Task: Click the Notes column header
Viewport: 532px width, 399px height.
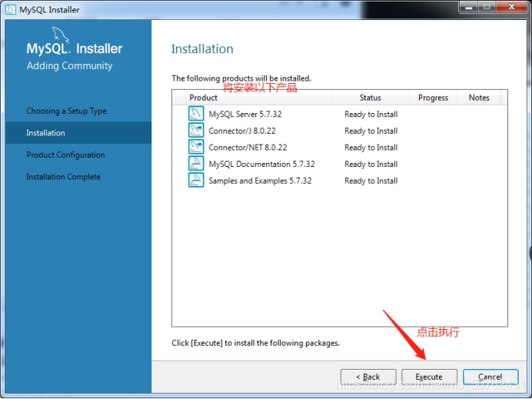Action: coord(479,98)
